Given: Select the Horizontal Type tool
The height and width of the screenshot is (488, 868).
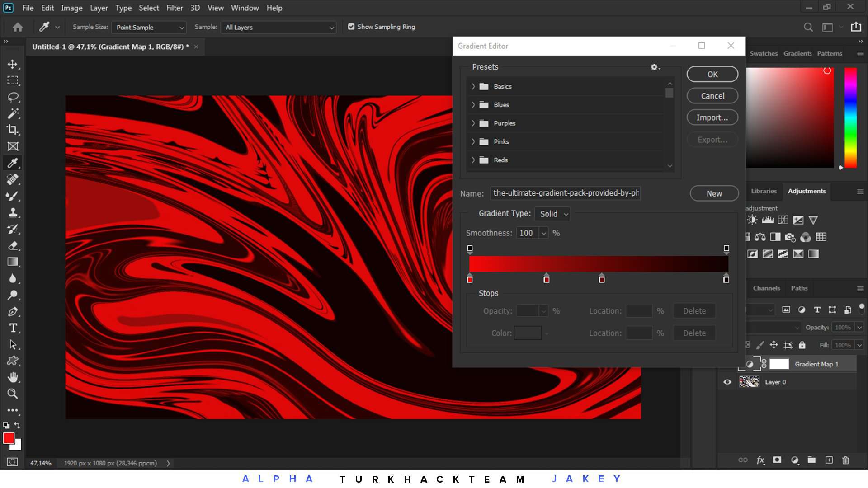Looking at the screenshot, I should point(13,328).
